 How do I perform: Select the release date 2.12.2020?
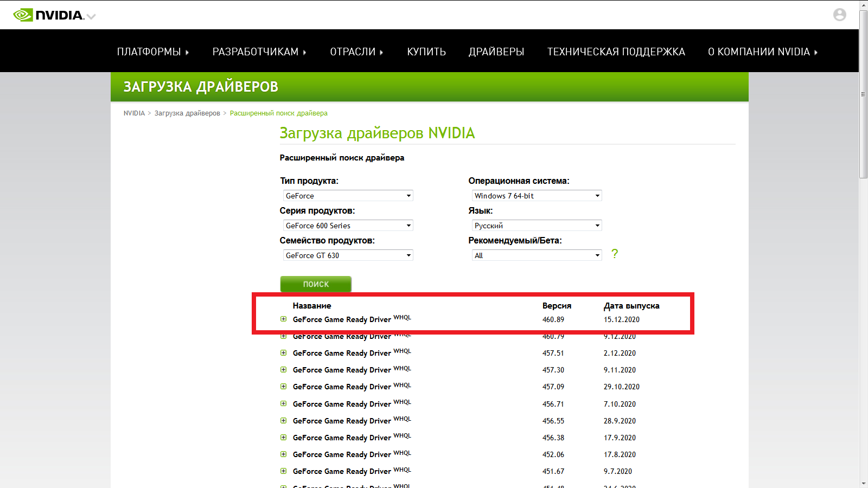pyautogui.click(x=620, y=353)
